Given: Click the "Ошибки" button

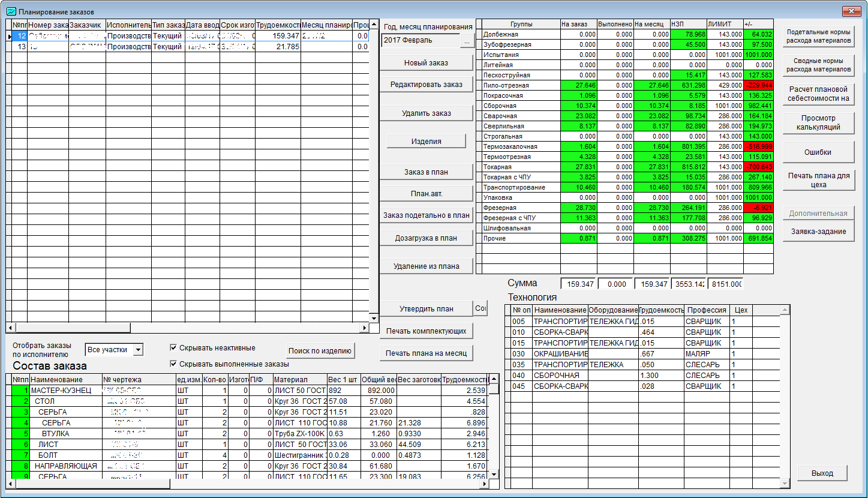Looking at the screenshot, I should [818, 152].
